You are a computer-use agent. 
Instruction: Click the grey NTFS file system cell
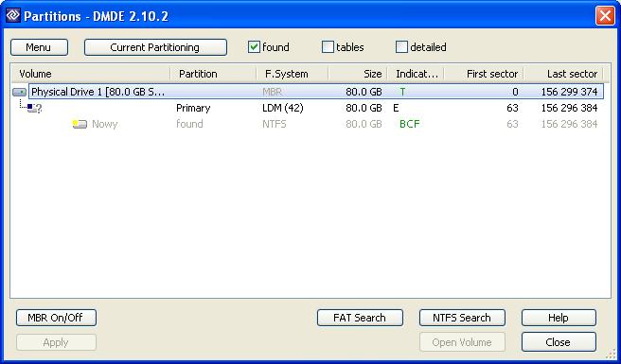(x=275, y=124)
